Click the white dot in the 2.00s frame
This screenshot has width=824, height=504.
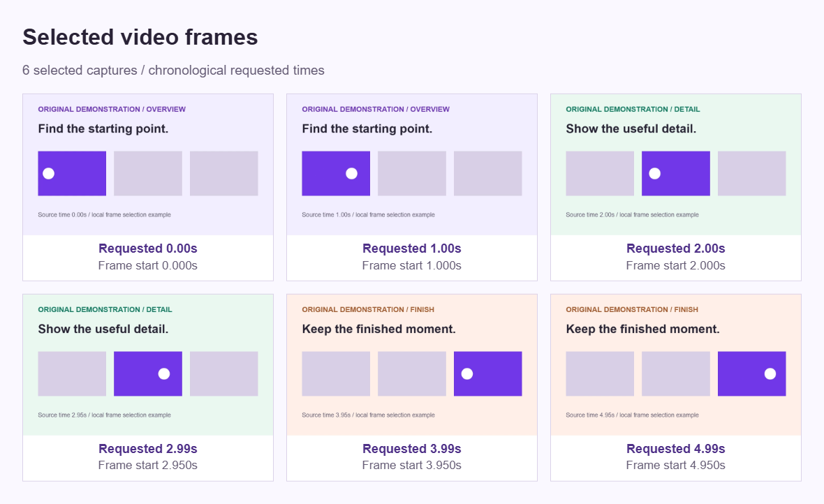(x=655, y=173)
